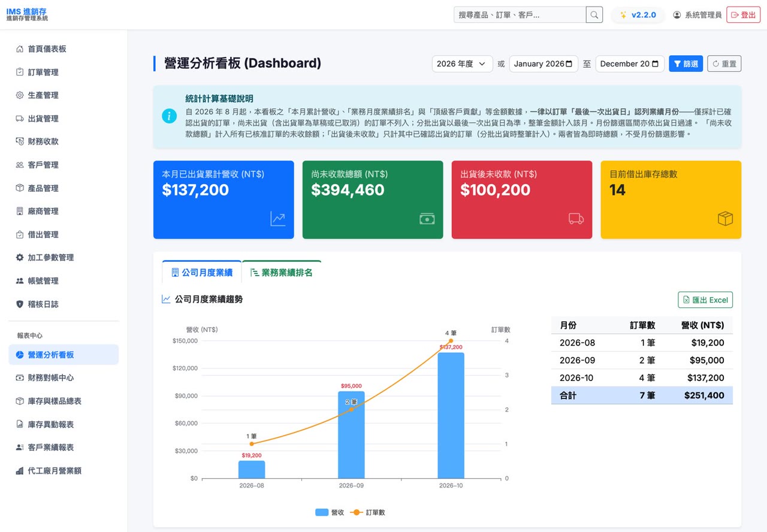Click the bar chart icon beside 代工廠月營業額
Image resolution: width=767 pixels, height=532 pixels.
tap(20, 471)
